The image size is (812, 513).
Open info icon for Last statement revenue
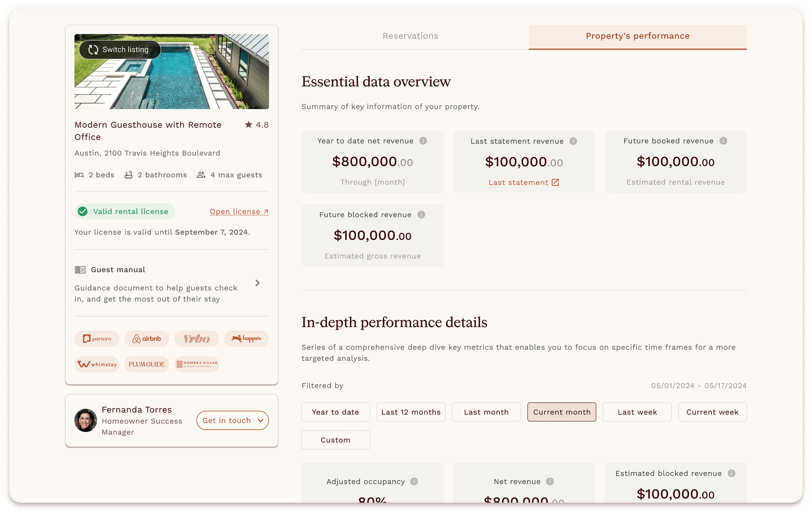tap(573, 141)
